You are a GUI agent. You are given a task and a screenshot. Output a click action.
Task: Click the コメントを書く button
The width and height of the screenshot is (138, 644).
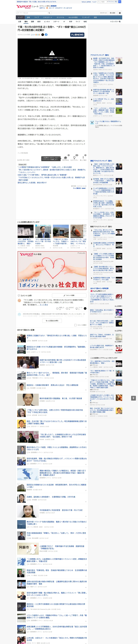pos(69,295)
